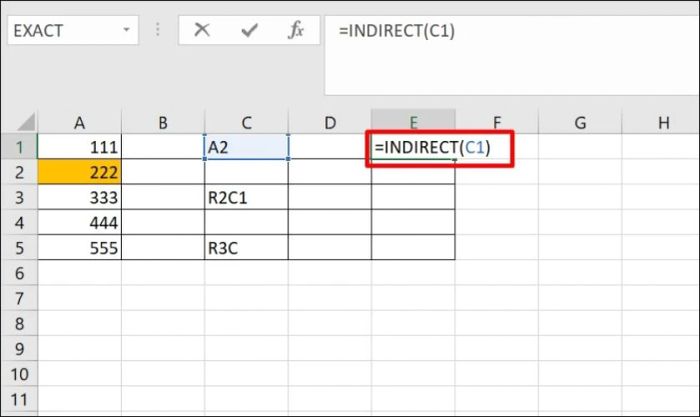Select cell C1 containing A2
The width and height of the screenshot is (700, 417).
(246, 146)
